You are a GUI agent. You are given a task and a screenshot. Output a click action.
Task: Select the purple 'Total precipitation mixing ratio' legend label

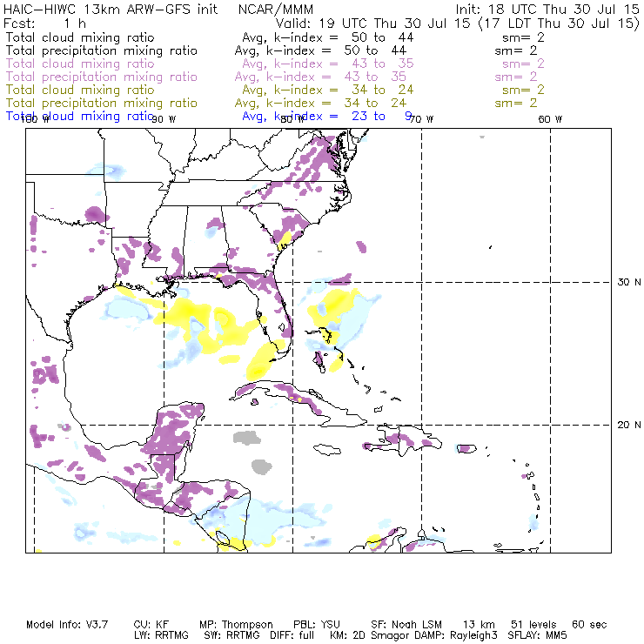click(x=102, y=77)
